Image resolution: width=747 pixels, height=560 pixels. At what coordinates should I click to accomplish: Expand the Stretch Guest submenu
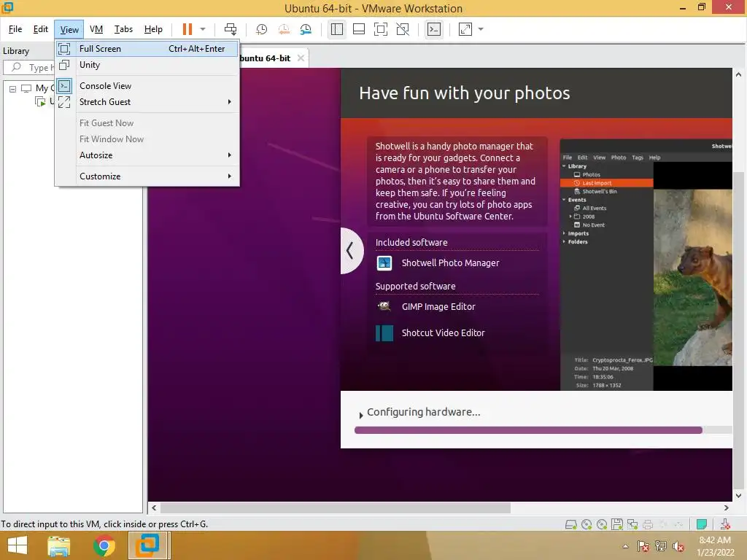[x=147, y=102]
